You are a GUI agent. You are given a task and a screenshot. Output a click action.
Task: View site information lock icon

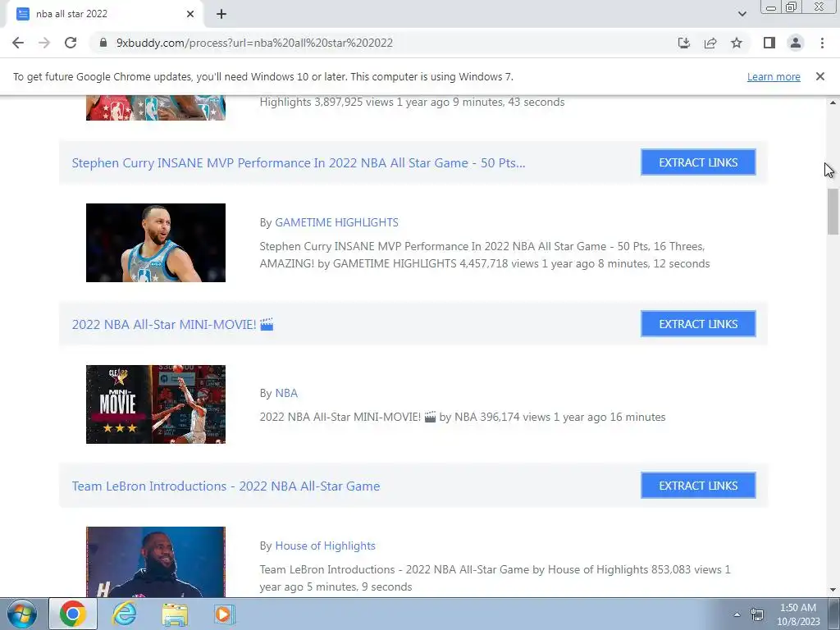pos(103,43)
